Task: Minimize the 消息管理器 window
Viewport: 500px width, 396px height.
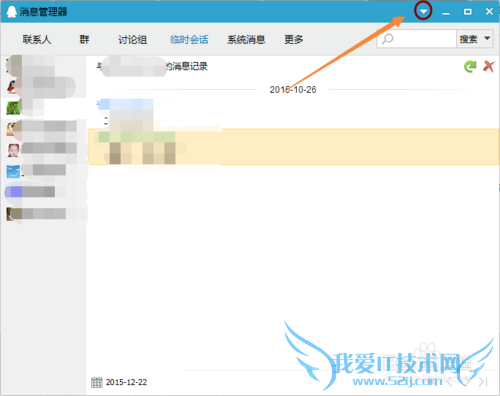Action: pos(446,12)
